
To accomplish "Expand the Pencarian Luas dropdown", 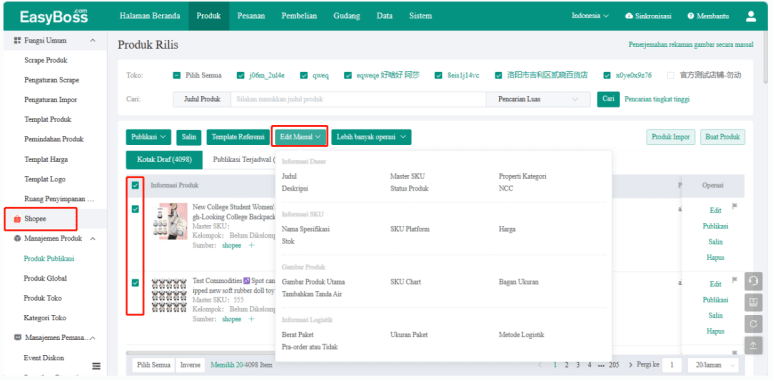I will click(538, 99).
